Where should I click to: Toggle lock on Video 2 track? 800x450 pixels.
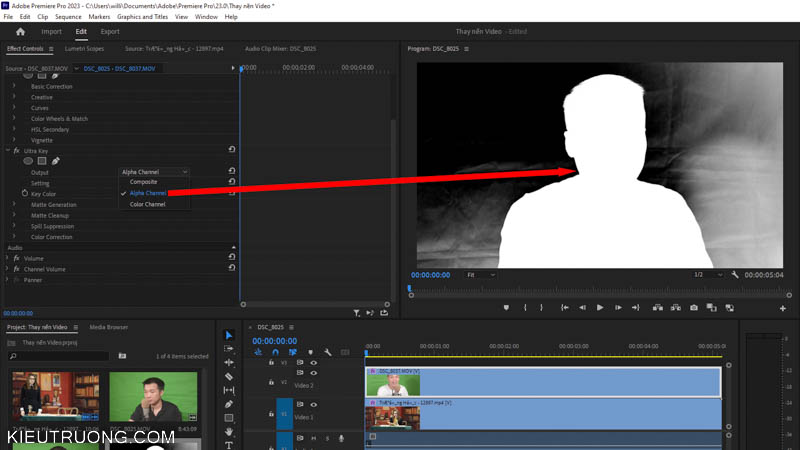271,382
